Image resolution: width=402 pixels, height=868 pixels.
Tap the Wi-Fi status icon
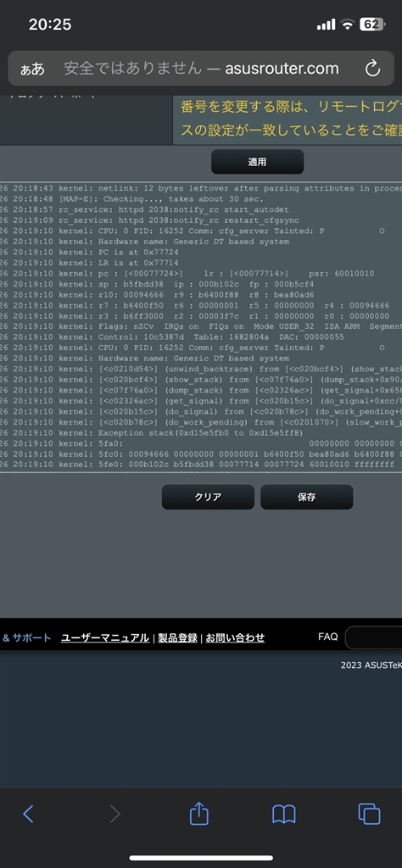click(x=347, y=25)
